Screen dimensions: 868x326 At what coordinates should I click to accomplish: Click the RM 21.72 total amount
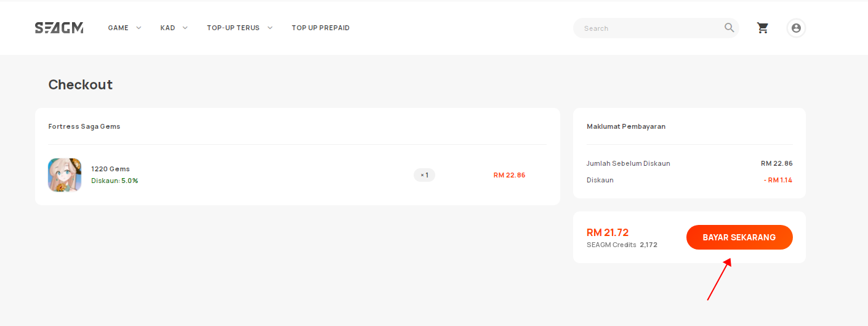(608, 232)
